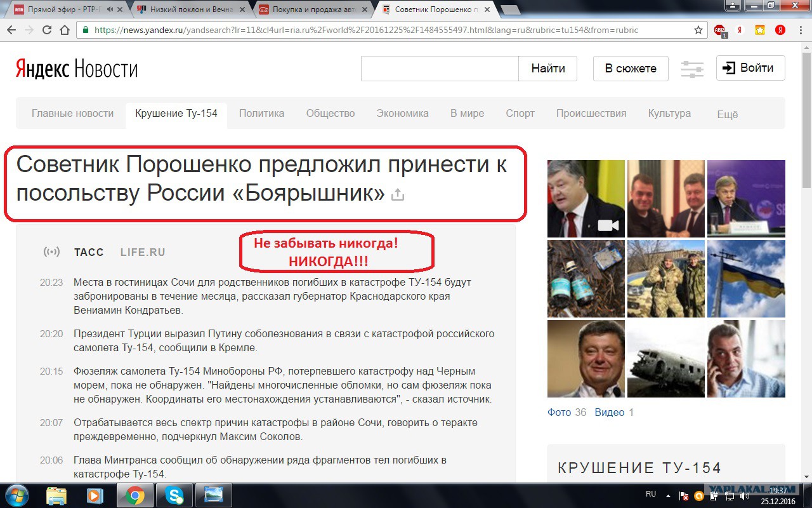Open Skype from the taskbar

click(174, 495)
